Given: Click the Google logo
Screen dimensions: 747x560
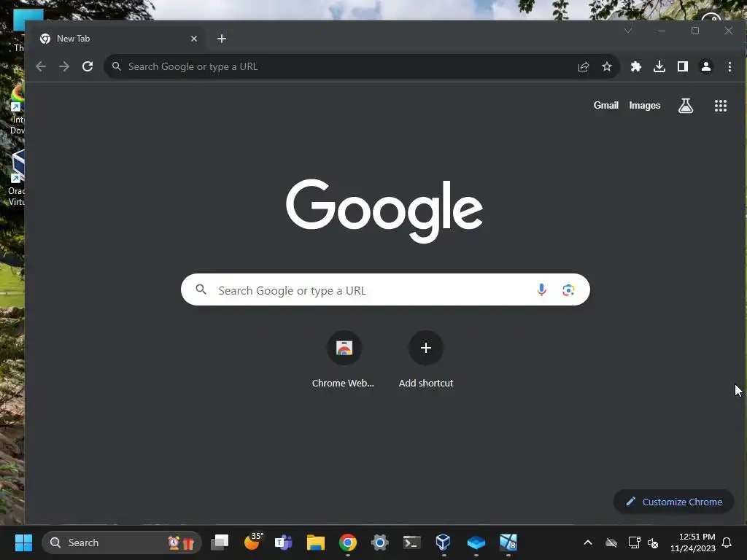Looking at the screenshot, I should tap(384, 211).
